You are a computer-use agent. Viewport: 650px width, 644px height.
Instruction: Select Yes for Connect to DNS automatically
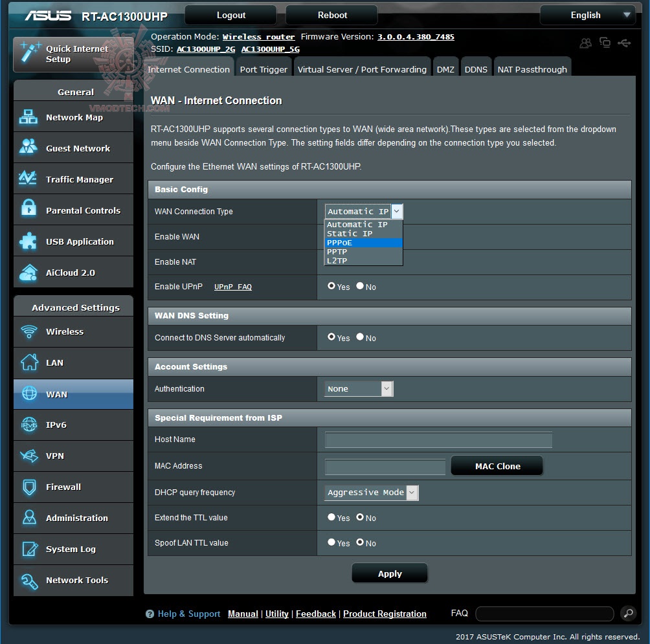pyautogui.click(x=331, y=337)
